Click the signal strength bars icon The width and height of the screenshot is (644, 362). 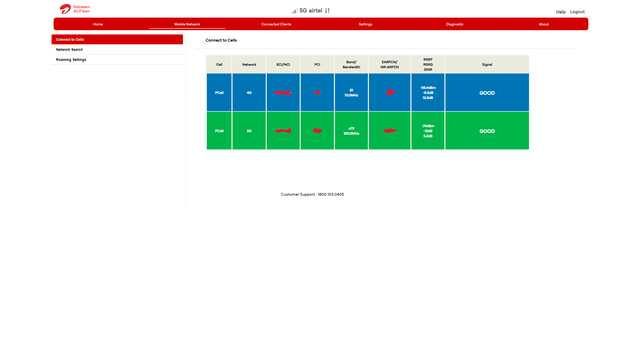(294, 11)
